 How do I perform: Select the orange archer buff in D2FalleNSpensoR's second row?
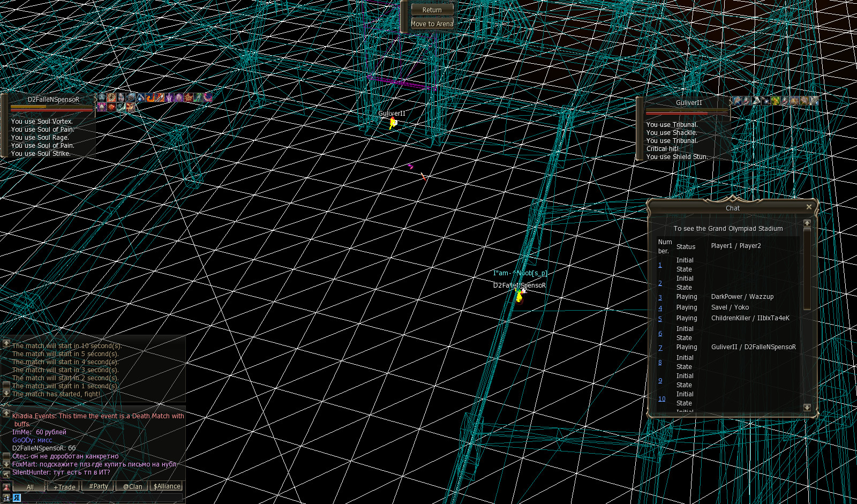131,107
